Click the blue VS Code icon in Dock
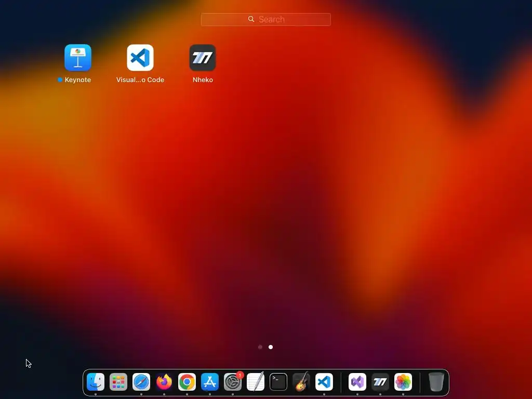 click(324, 382)
